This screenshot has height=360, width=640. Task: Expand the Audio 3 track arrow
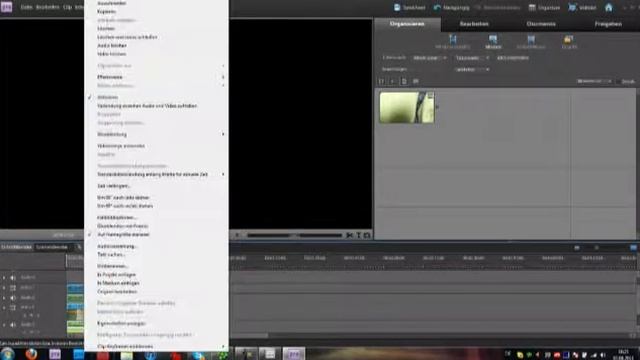[x=4, y=278]
